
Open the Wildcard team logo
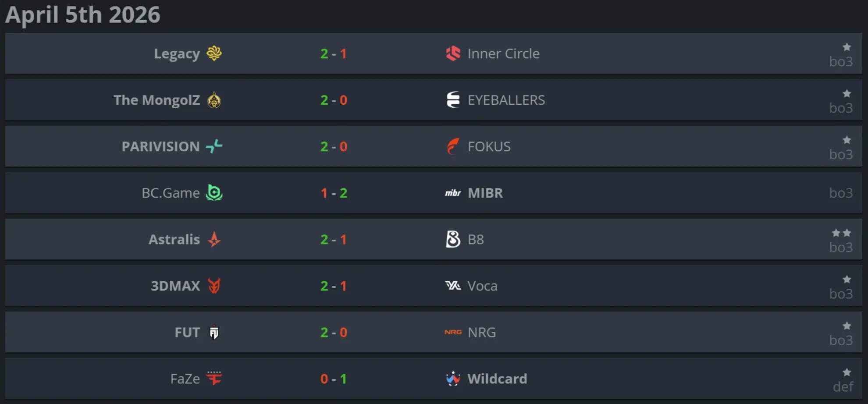(x=453, y=379)
